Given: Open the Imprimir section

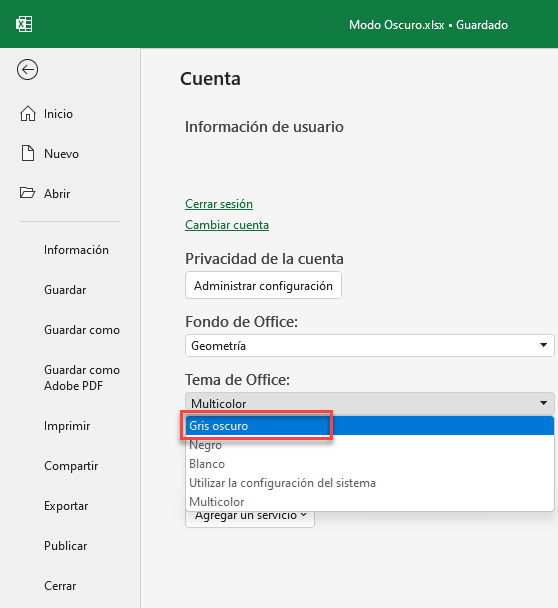Looking at the screenshot, I should pyautogui.click(x=67, y=426).
